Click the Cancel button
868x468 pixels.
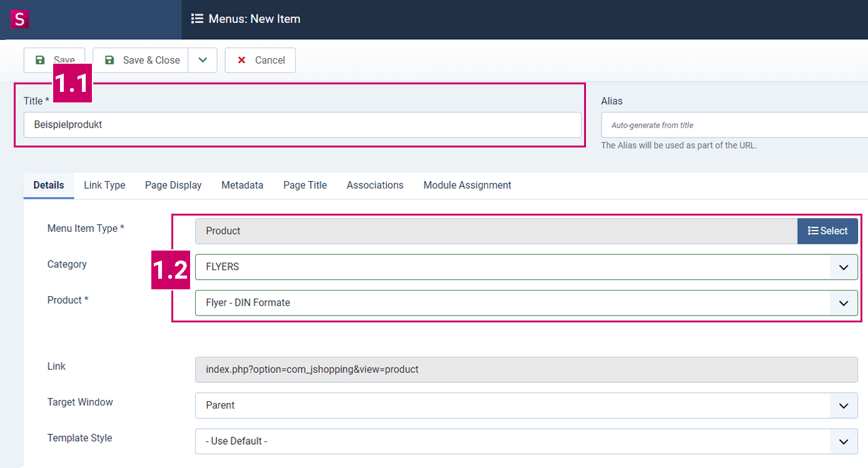click(x=260, y=60)
